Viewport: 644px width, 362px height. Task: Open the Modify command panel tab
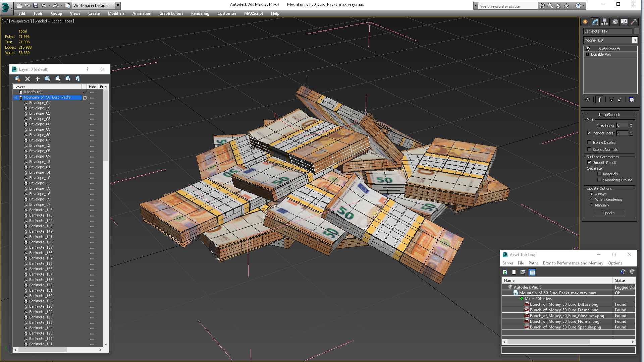pyautogui.click(x=595, y=22)
